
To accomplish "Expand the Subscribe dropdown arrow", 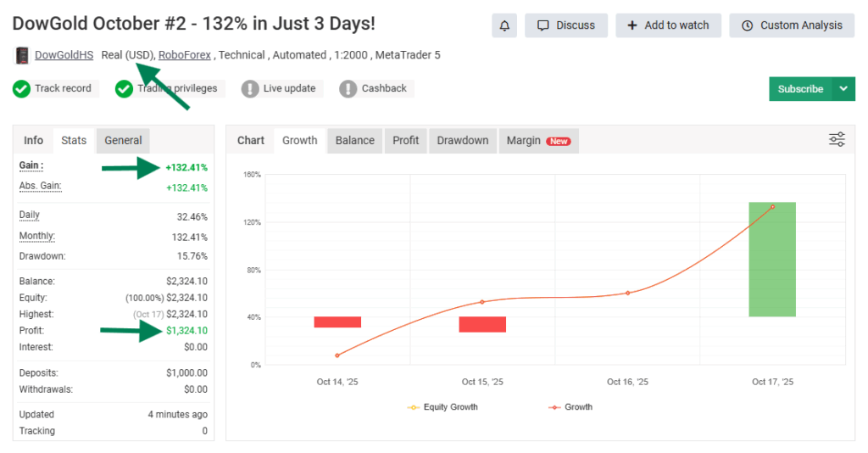I will point(843,89).
